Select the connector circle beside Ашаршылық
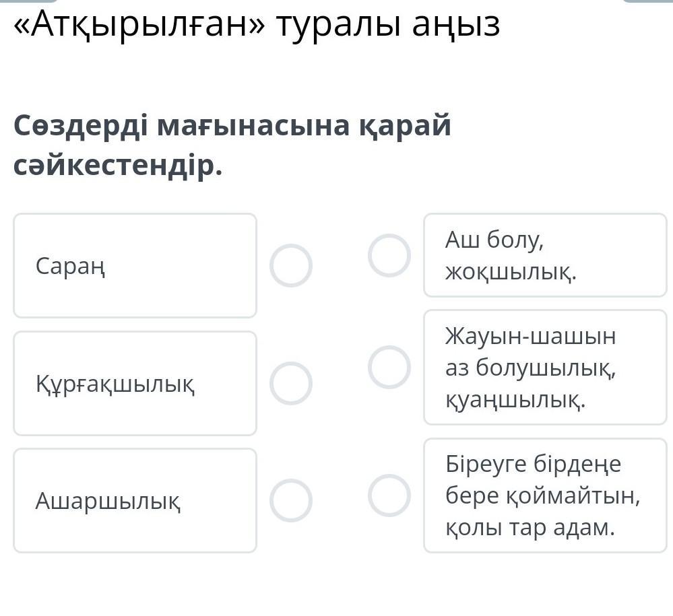The width and height of the screenshot is (673, 616). coord(290,500)
